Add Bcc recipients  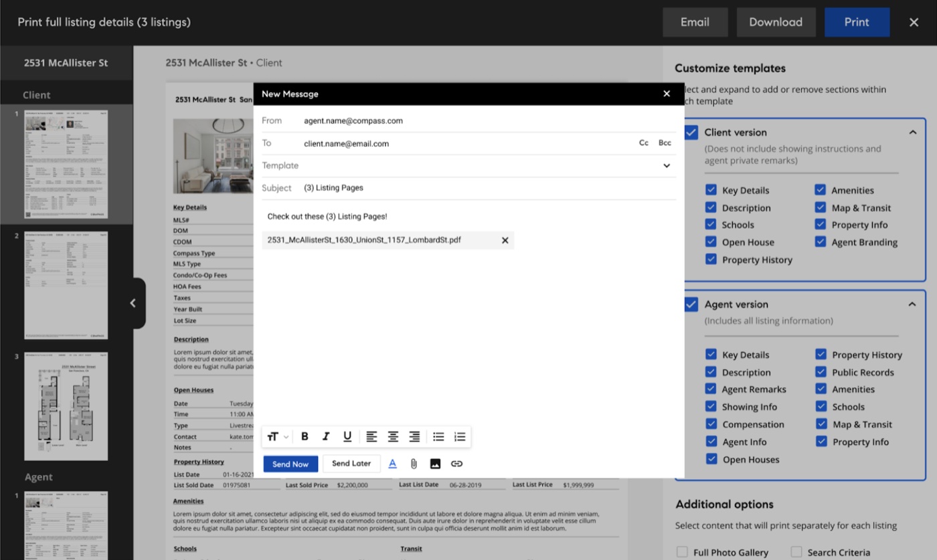[665, 143]
